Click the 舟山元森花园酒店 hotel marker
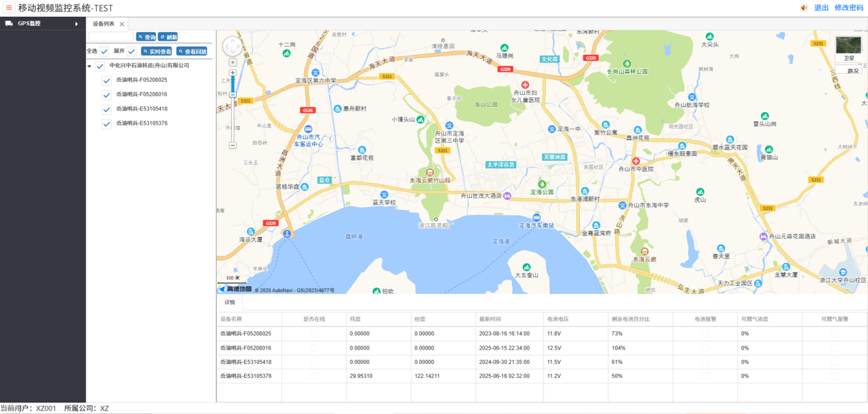Image resolution: width=868 pixels, height=414 pixels. tap(763, 236)
